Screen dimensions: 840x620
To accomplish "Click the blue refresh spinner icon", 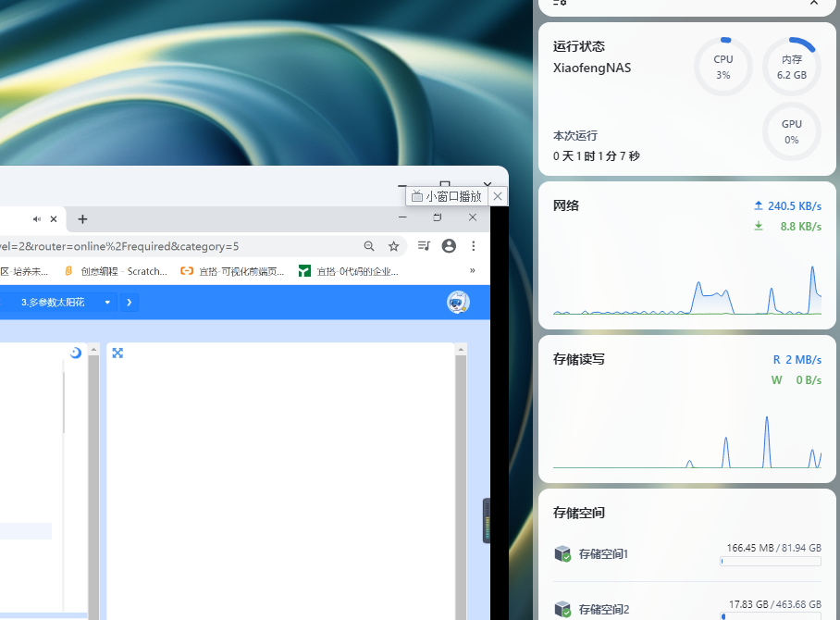I will 76,352.
